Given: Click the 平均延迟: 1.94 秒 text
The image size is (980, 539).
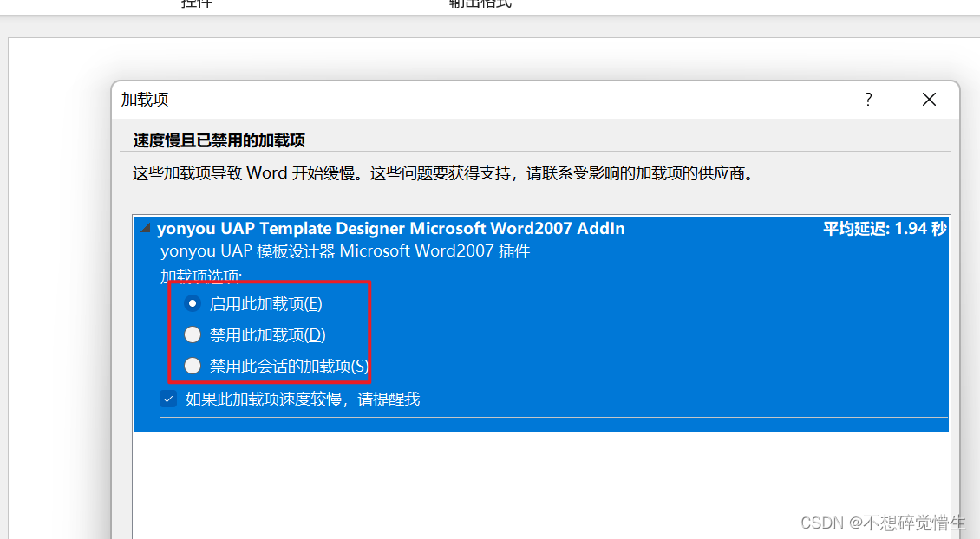Looking at the screenshot, I should pos(885,229).
